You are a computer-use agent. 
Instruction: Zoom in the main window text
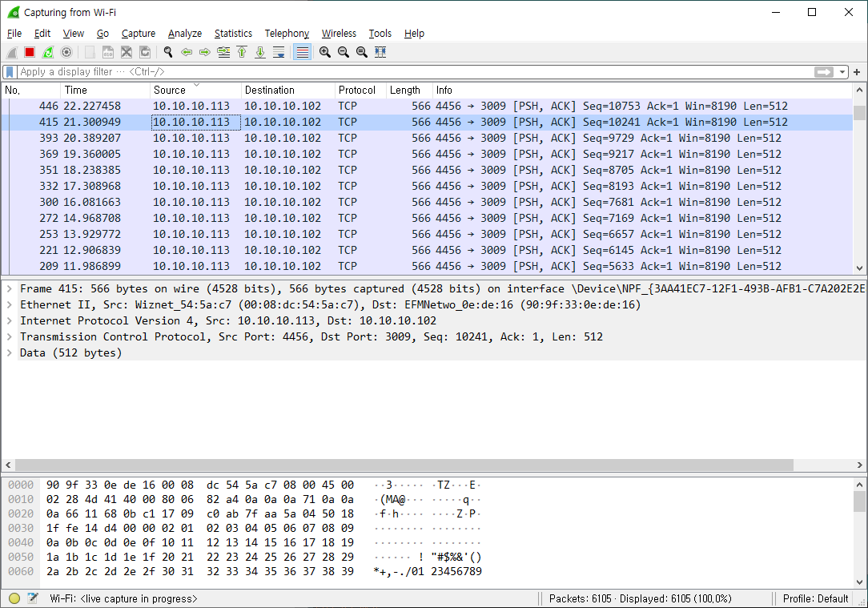tap(325, 52)
